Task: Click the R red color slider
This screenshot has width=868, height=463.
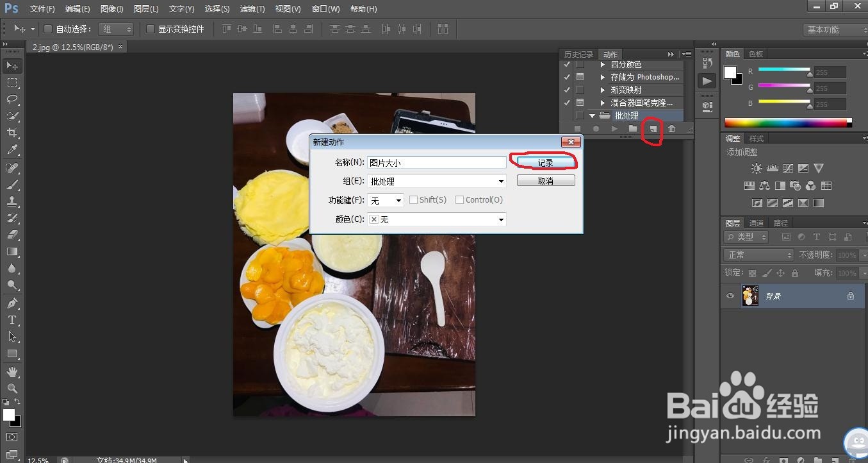Action: [x=784, y=70]
